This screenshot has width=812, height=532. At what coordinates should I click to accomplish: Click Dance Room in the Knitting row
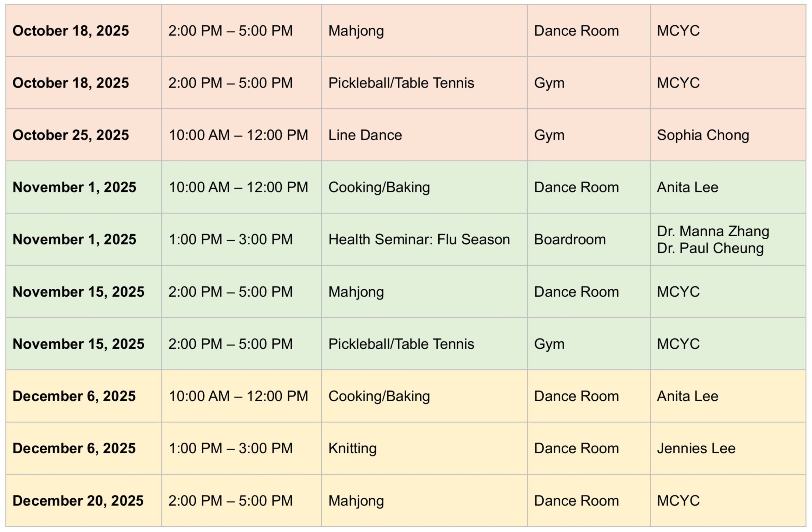tap(576, 448)
